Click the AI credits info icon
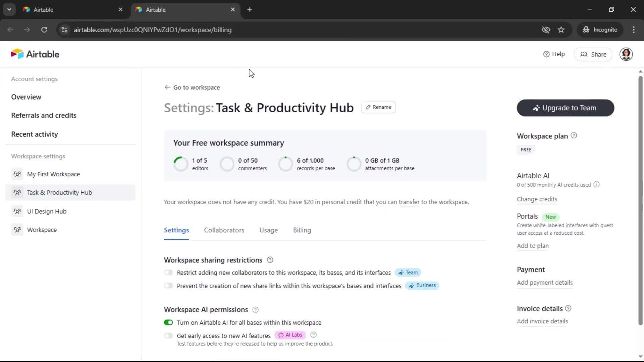The image size is (644, 362). coord(596,184)
